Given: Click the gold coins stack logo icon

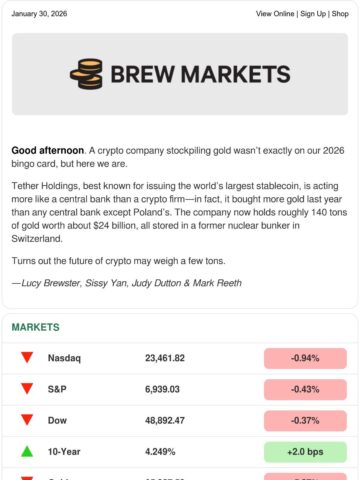Looking at the screenshot, I should (x=86, y=74).
